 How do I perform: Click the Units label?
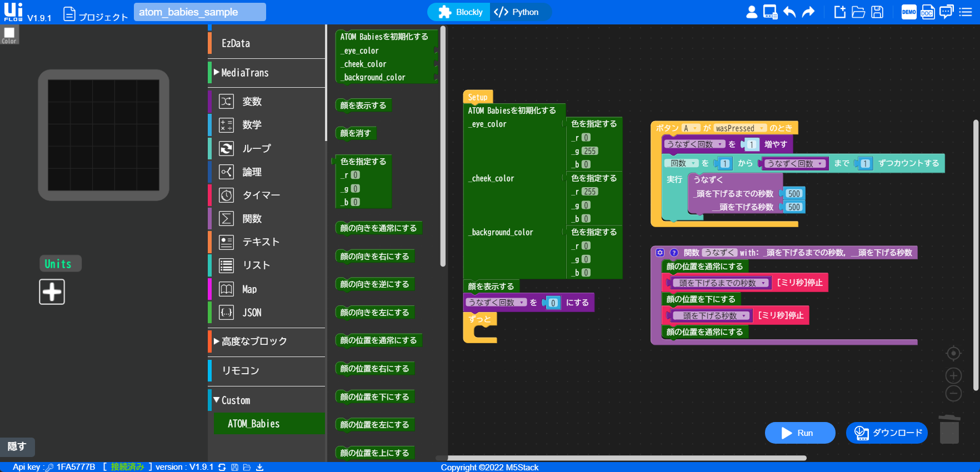click(x=60, y=264)
